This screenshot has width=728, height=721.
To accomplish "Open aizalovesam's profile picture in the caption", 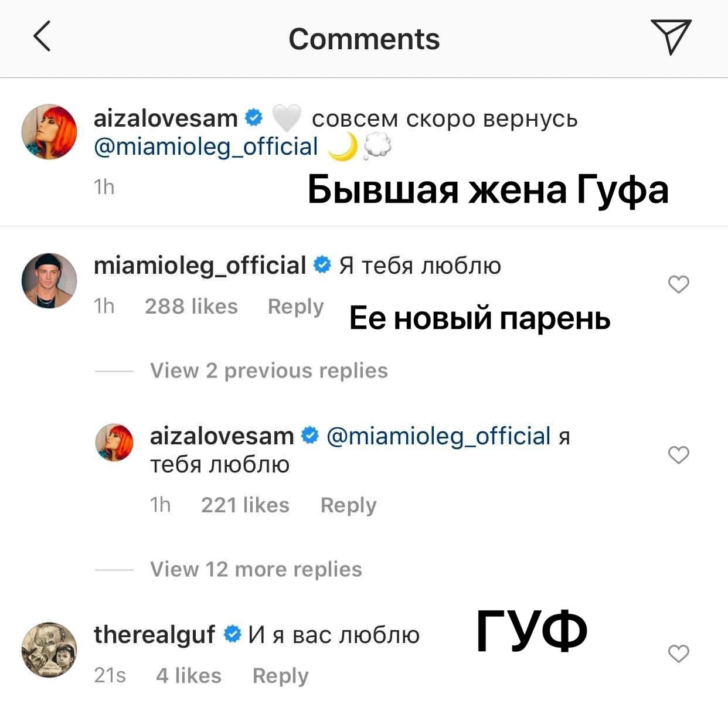I will pos(49,132).
